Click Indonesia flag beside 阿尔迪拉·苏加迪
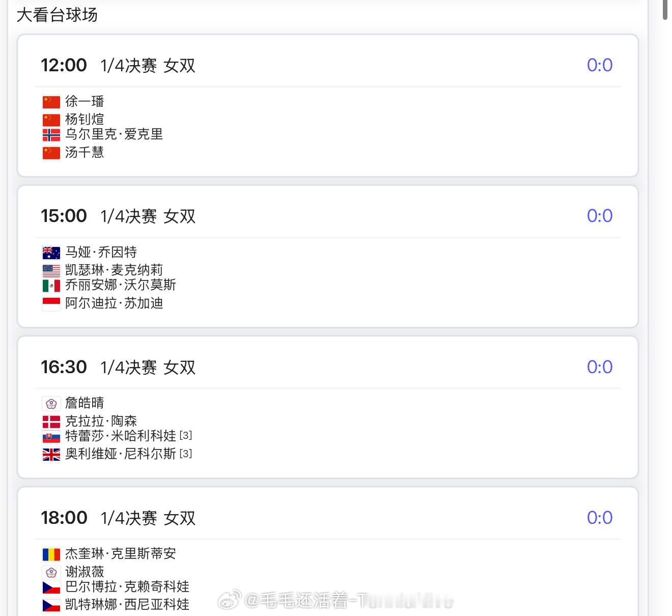The height and width of the screenshot is (616, 672). click(x=51, y=303)
